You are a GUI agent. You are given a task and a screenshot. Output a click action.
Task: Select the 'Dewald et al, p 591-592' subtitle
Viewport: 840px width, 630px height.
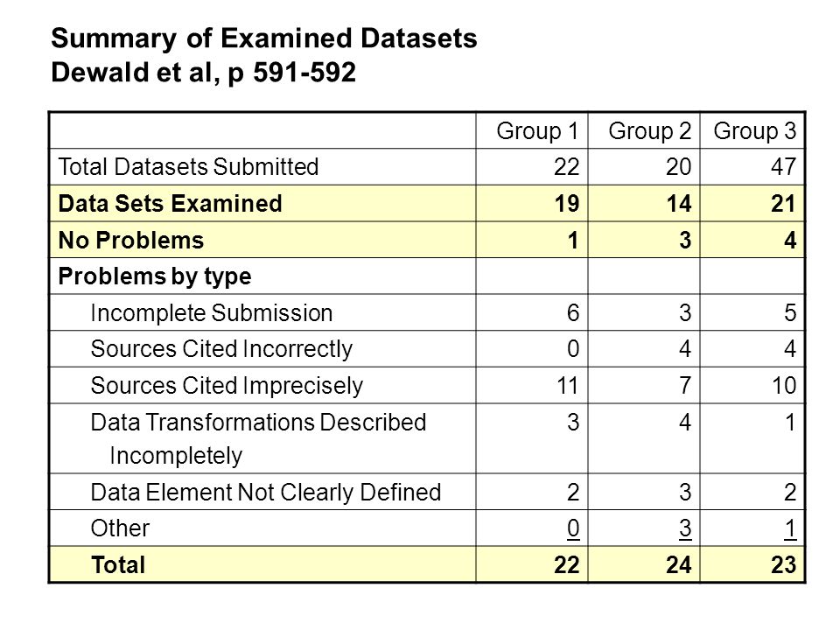(x=203, y=73)
